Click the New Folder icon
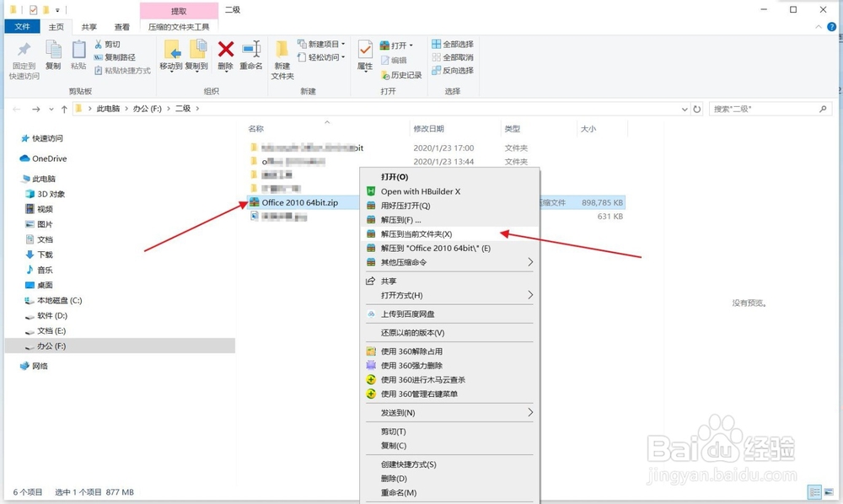The width and height of the screenshot is (843, 504). (x=282, y=50)
